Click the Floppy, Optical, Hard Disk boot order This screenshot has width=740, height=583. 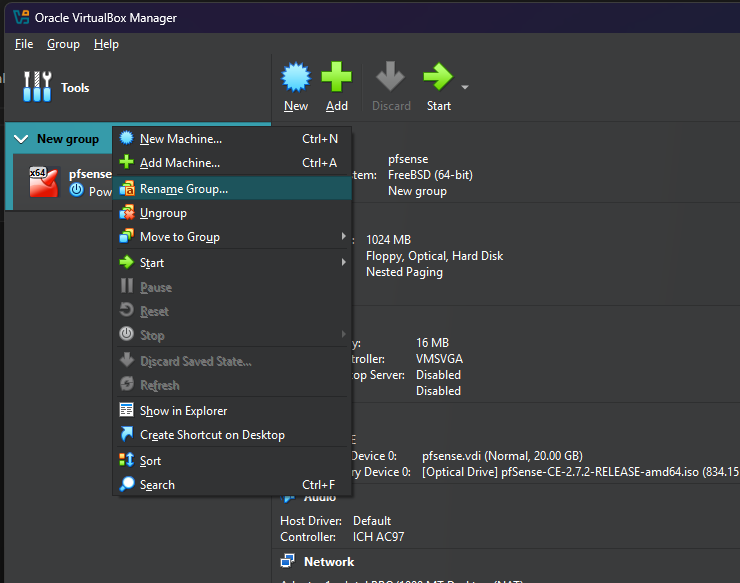[434, 256]
